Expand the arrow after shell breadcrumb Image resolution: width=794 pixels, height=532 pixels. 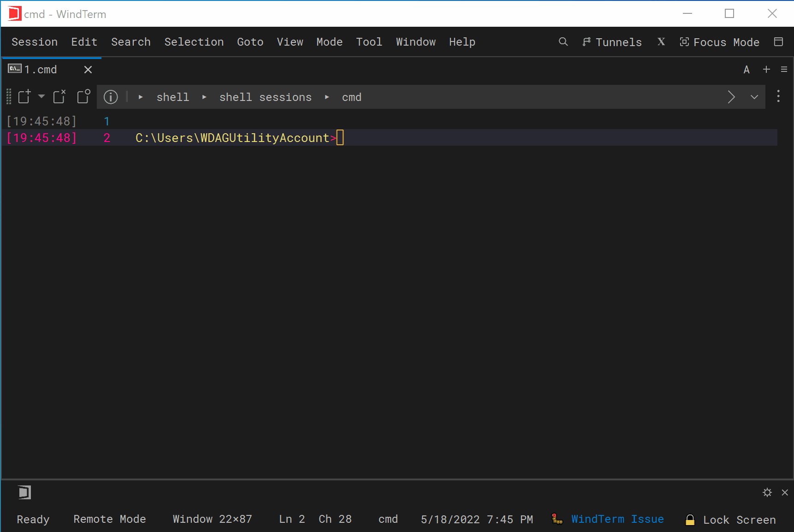point(204,97)
